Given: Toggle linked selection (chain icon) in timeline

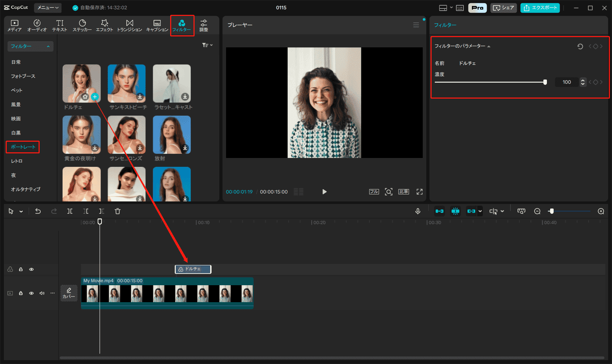Looking at the screenshot, I should (471, 211).
